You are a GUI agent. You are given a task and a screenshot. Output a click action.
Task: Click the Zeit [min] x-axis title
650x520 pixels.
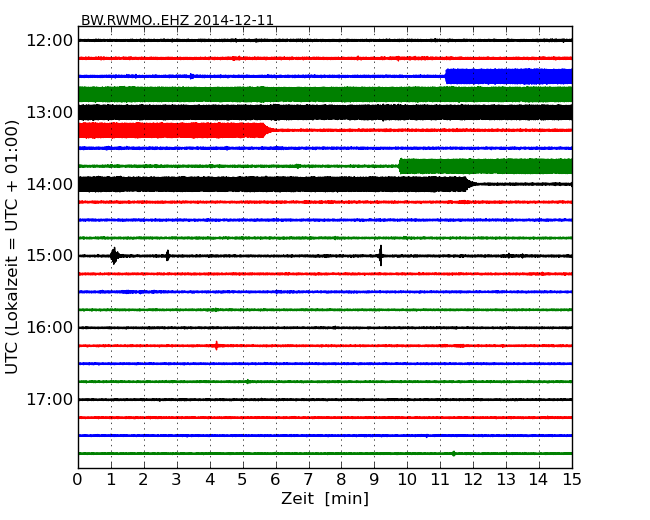click(325, 498)
